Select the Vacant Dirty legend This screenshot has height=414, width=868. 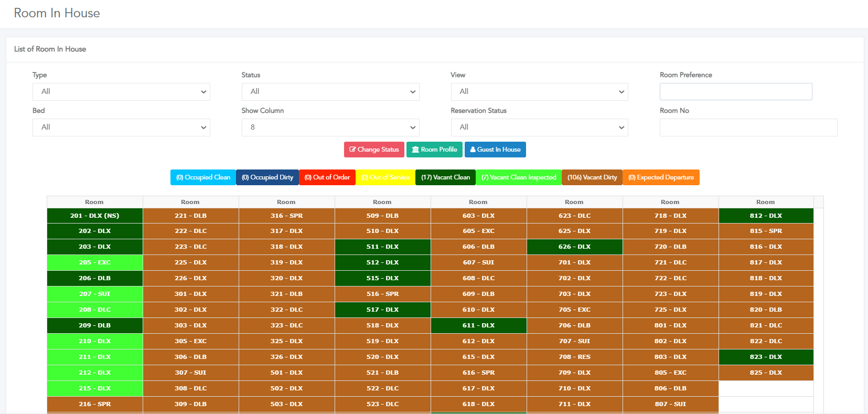pos(592,177)
